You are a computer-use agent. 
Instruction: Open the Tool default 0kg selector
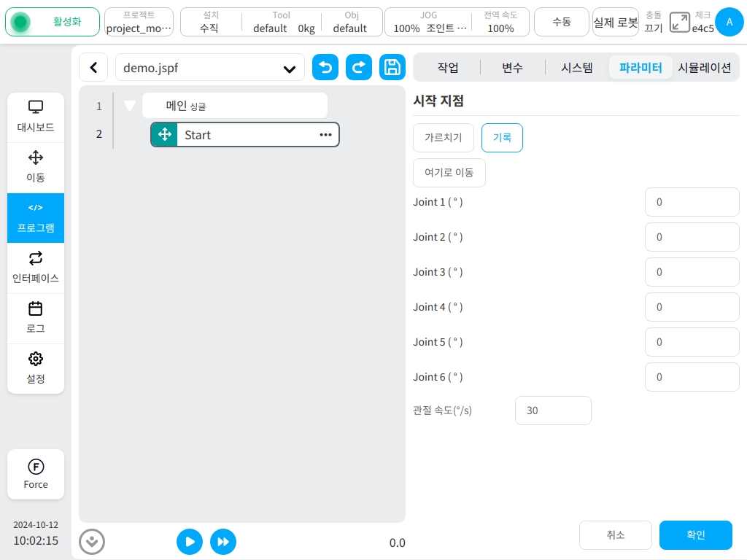(x=284, y=22)
